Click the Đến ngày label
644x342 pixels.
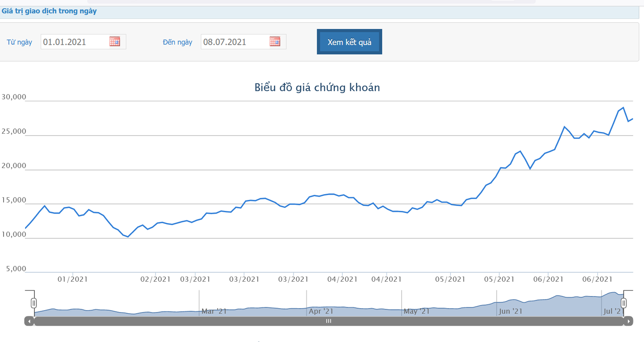click(x=177, y=42)
